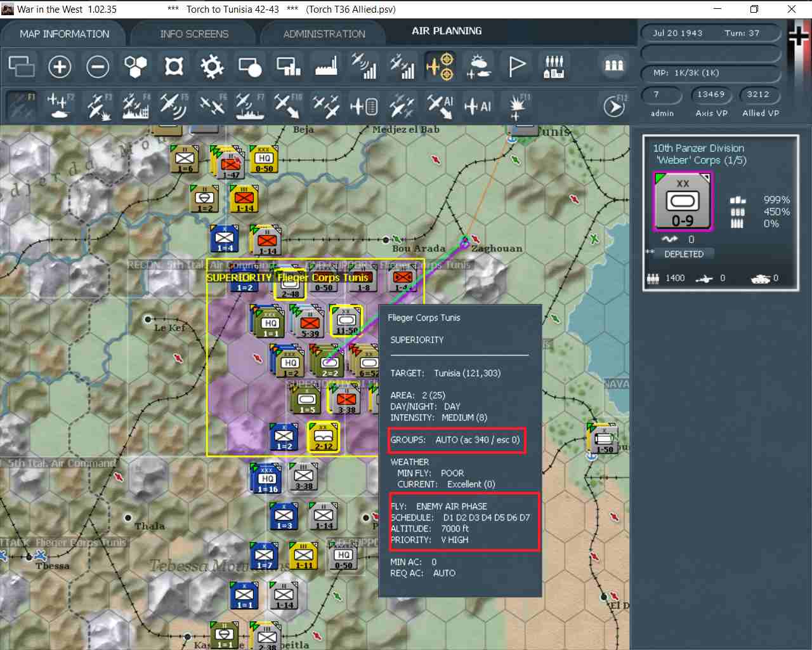Click the 10th Panzer Division name
This screenshot has height=650, width=812.
click(698, 148)
